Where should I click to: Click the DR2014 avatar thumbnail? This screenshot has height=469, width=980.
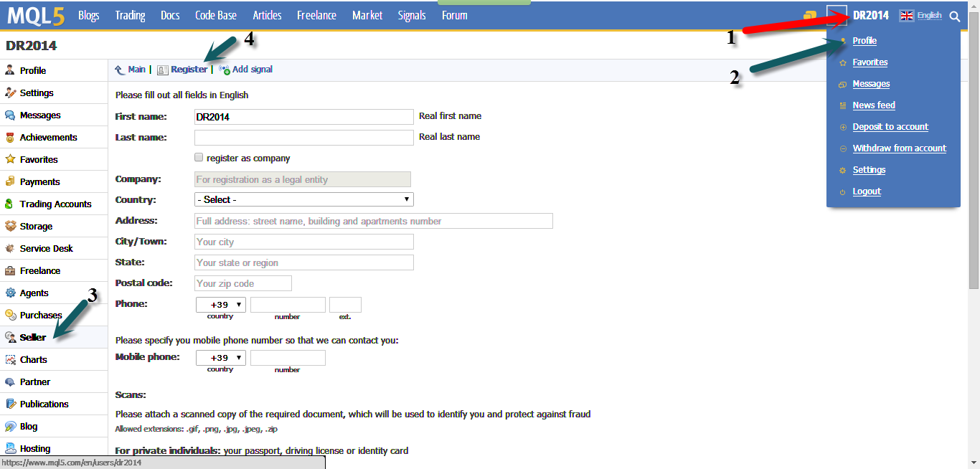pos(837,16)
